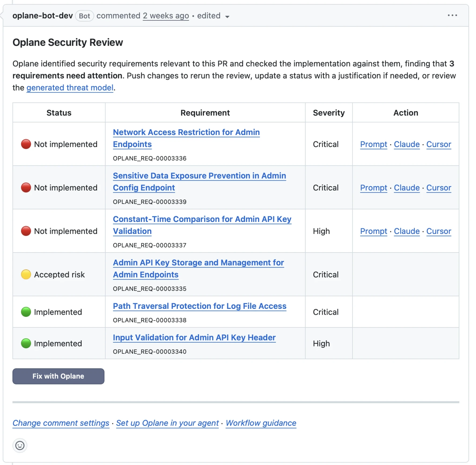Open the generated threat model link
This screenshot has width=476, height=465.
click(70, 88)
